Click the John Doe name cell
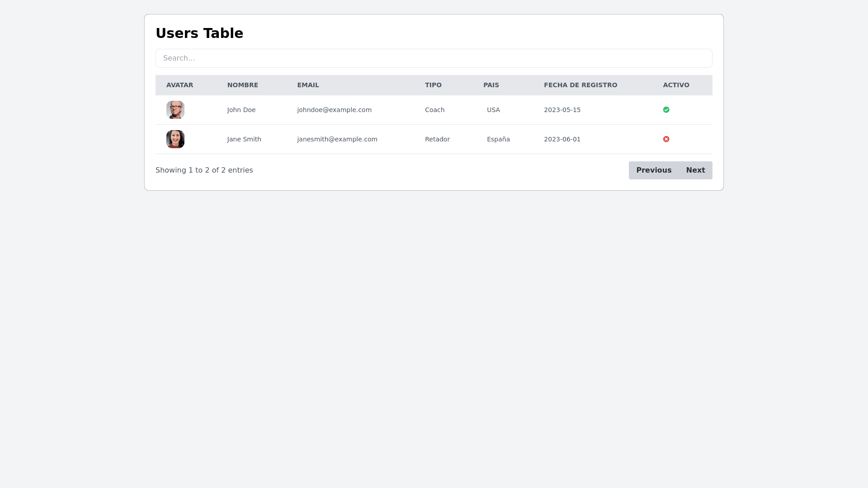This screenshot has height=488, width=868. click(x=241, y=110)
